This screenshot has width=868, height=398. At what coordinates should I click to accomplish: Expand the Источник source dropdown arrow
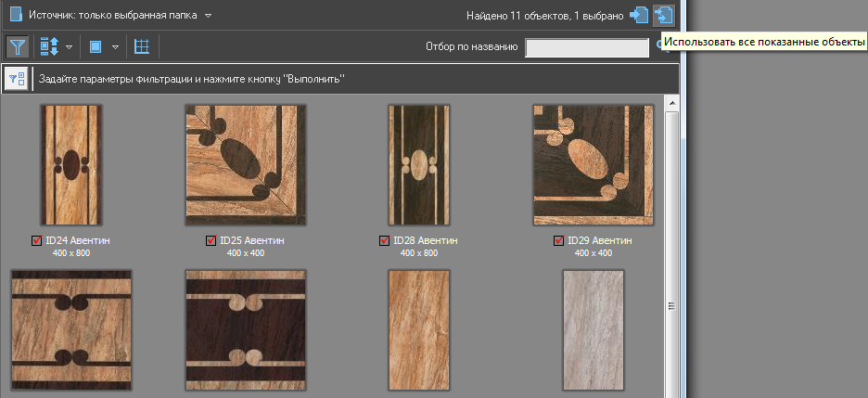pyautogui.click(x=209, y=16)
